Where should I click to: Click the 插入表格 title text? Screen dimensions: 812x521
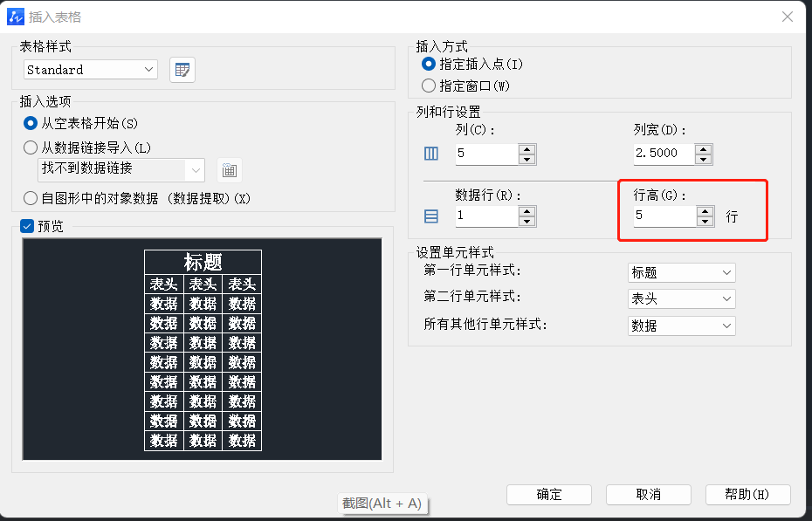pos(55,17)
